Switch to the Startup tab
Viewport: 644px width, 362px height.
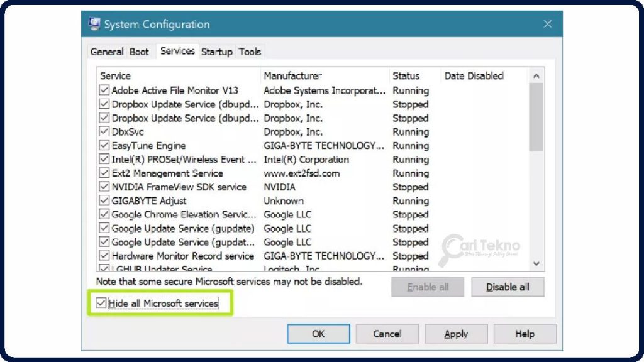coord(217,52)
